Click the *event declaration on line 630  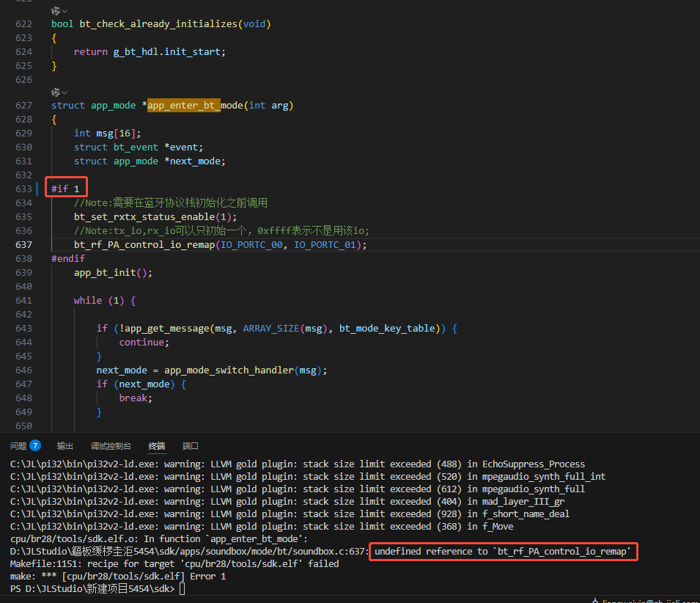point(183,147)
